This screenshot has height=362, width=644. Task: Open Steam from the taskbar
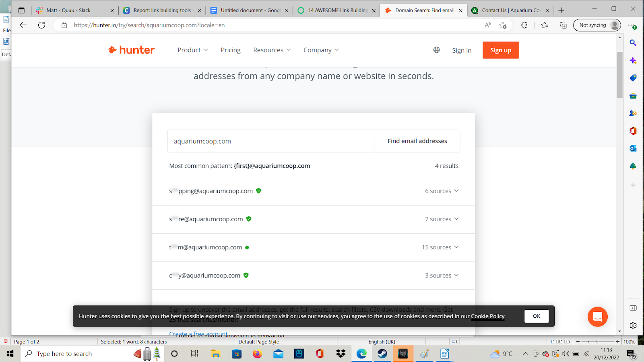click(x=382, y=354)
